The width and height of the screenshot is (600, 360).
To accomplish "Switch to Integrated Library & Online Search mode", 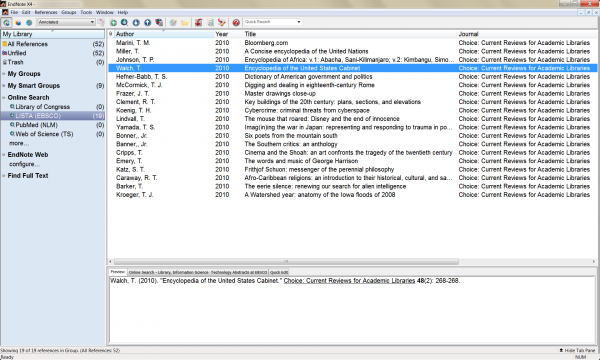I will pos(7,23).
